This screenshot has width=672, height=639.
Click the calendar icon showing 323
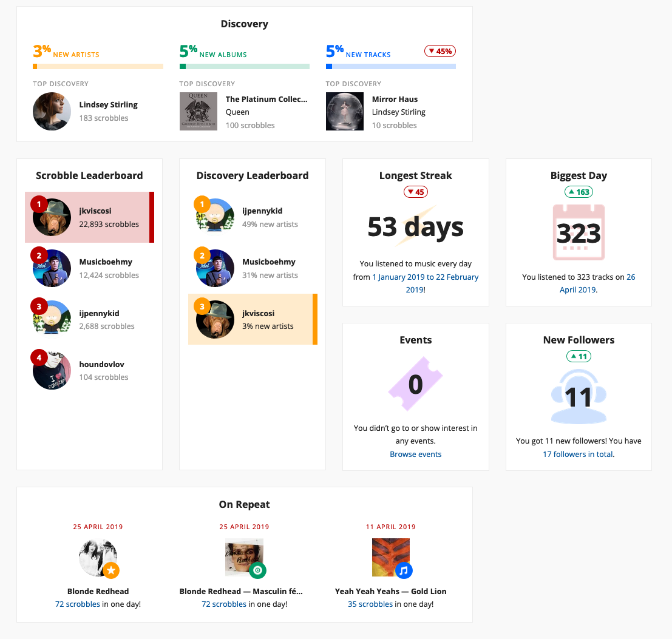(579, 232)
